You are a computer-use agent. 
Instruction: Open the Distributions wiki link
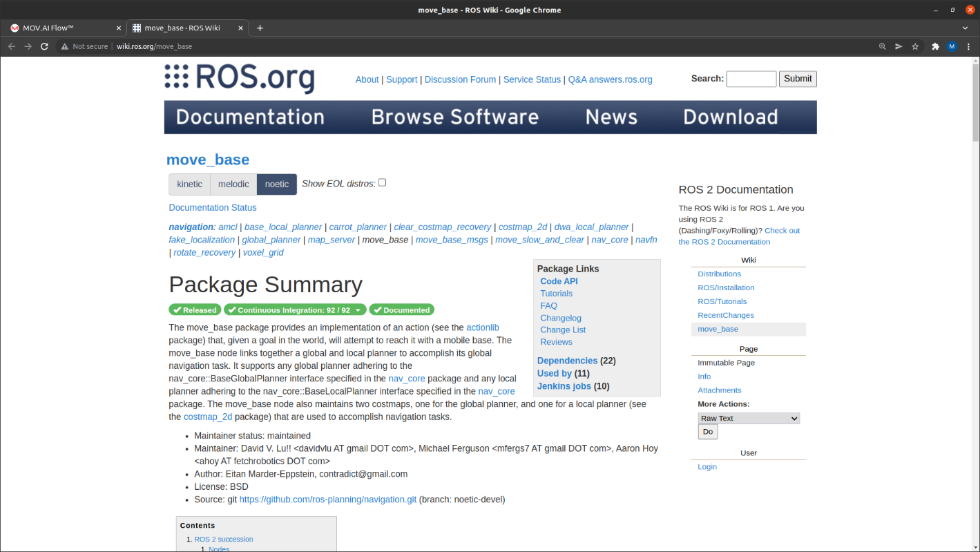click(719, 274)
